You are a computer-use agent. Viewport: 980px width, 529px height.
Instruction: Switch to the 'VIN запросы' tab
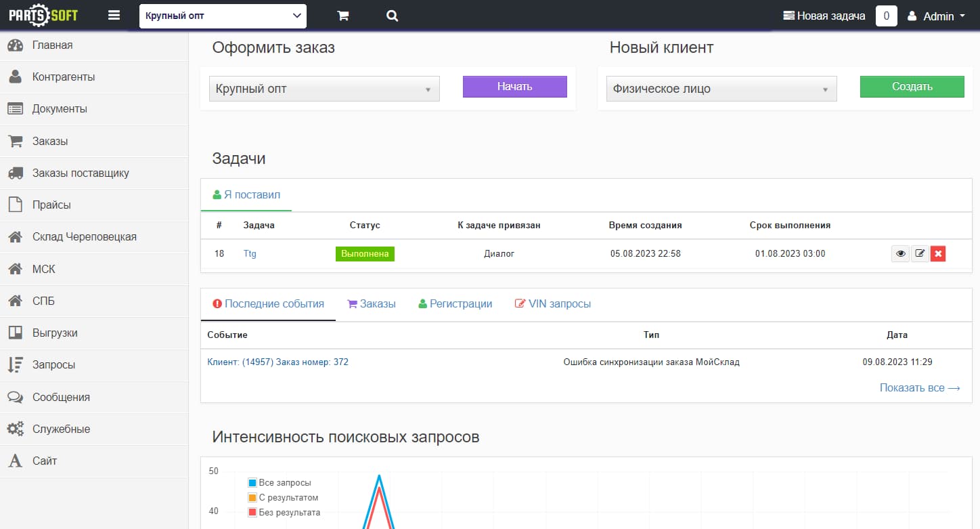click(x=552, y=304)
